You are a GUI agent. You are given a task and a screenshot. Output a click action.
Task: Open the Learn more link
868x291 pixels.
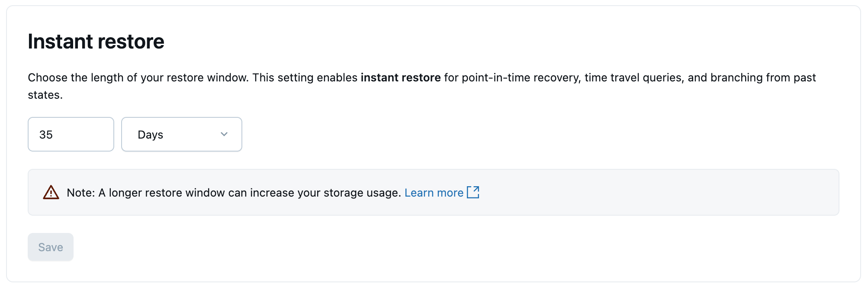tap(434, 193)
